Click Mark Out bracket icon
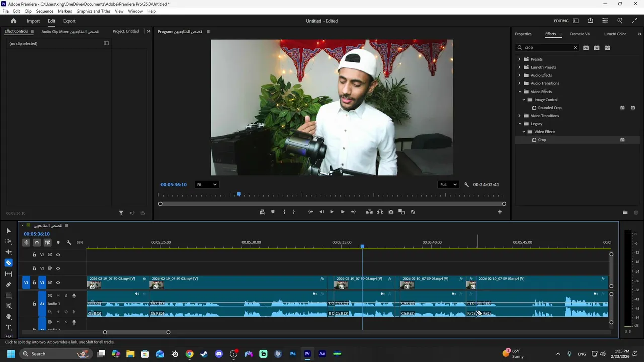 [x=294, y=212]
